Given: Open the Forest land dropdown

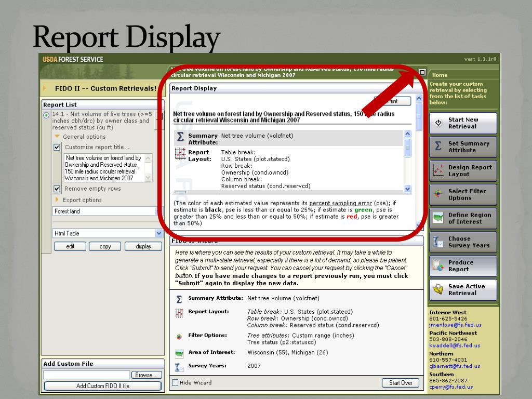Looking at the screenshot, I should pos(106,211).
